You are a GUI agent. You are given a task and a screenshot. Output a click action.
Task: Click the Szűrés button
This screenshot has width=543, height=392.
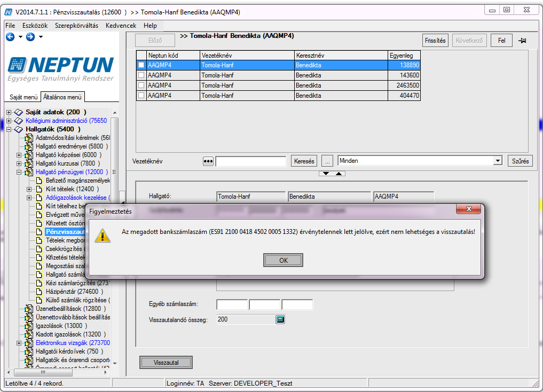pos(520,161)
